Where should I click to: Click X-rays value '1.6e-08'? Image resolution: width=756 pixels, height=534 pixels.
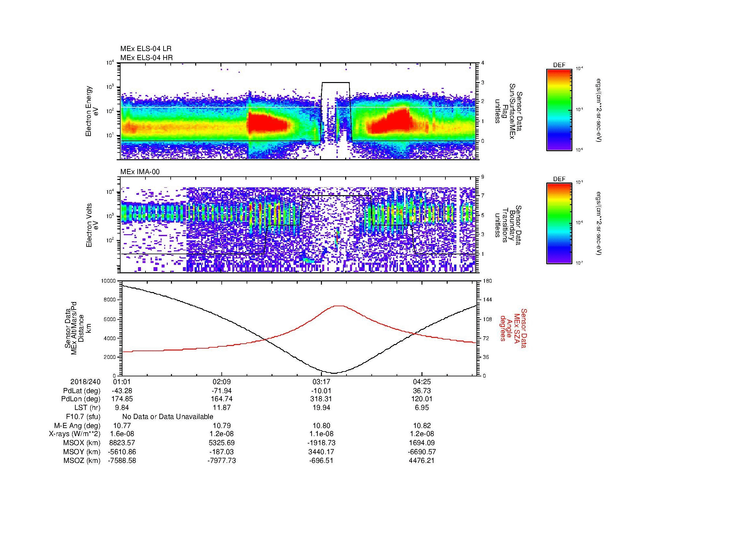point(122,434)
